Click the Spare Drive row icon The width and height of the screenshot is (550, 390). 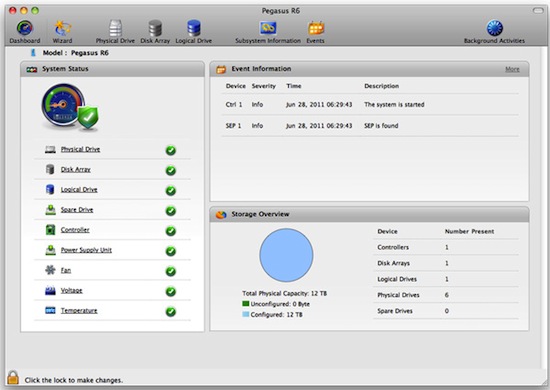tap(51, 210)
